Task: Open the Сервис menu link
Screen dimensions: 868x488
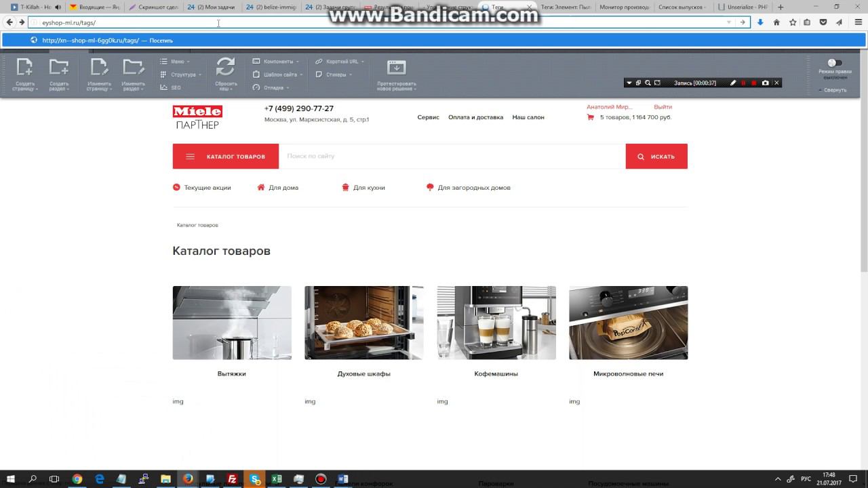Action: pos(429,117)
